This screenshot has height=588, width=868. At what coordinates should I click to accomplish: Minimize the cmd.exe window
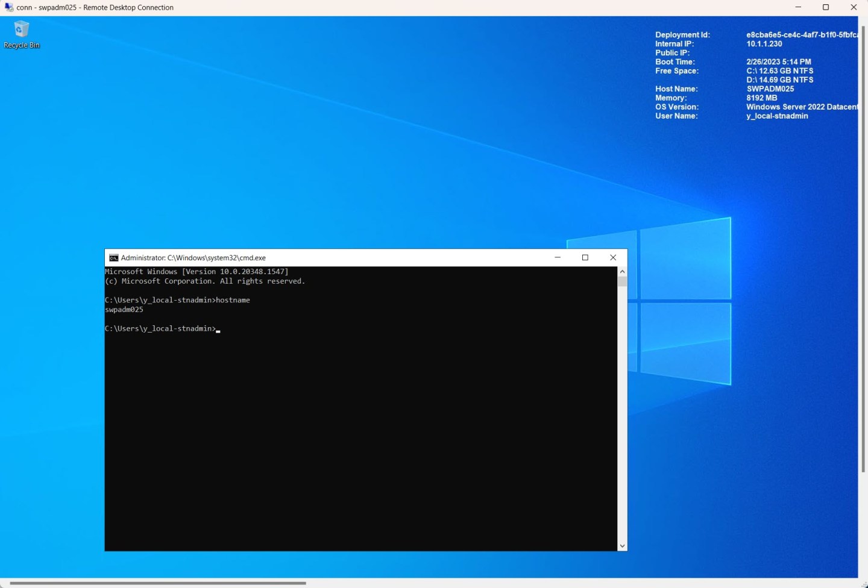tap(558, 257)
